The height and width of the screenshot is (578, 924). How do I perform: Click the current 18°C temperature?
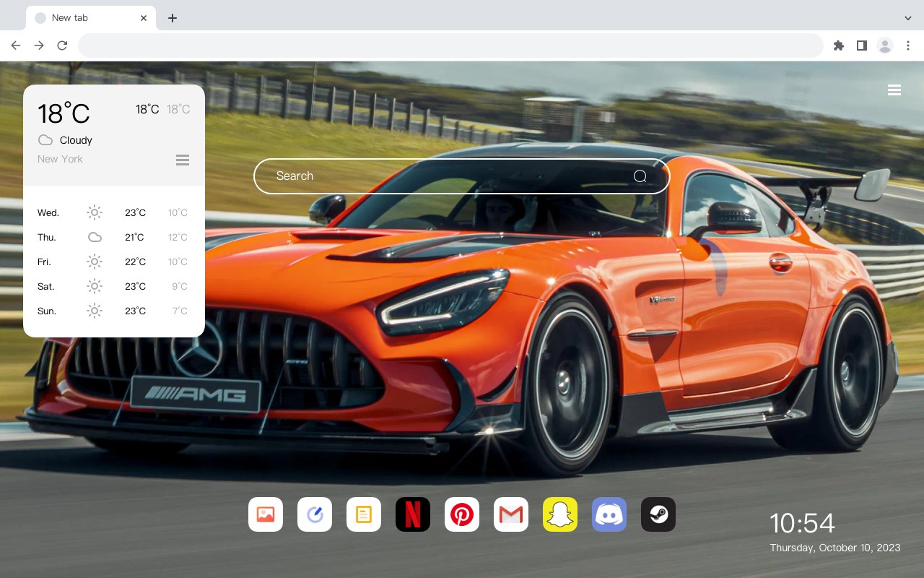(x=64, y=113)
